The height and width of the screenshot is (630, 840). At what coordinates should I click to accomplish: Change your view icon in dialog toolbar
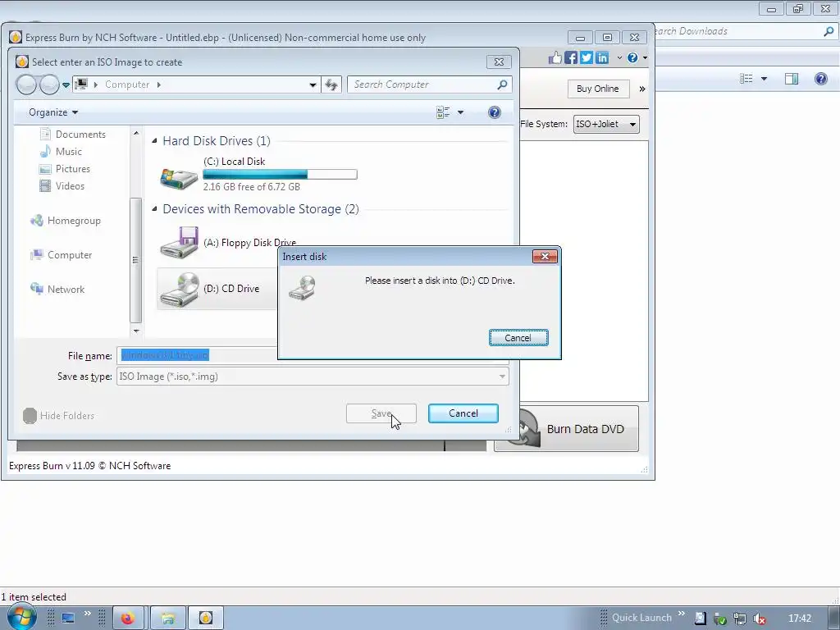tap(443, 112)
